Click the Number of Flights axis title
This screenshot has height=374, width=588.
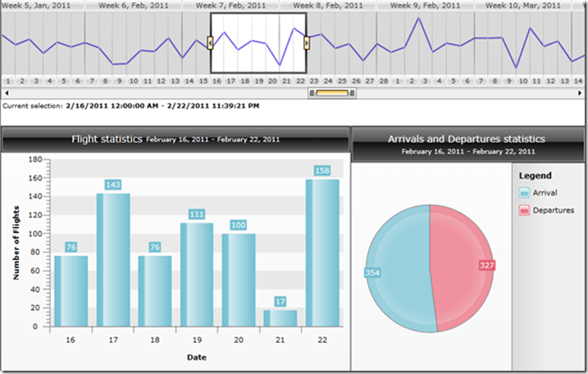[x=16, y=243]
